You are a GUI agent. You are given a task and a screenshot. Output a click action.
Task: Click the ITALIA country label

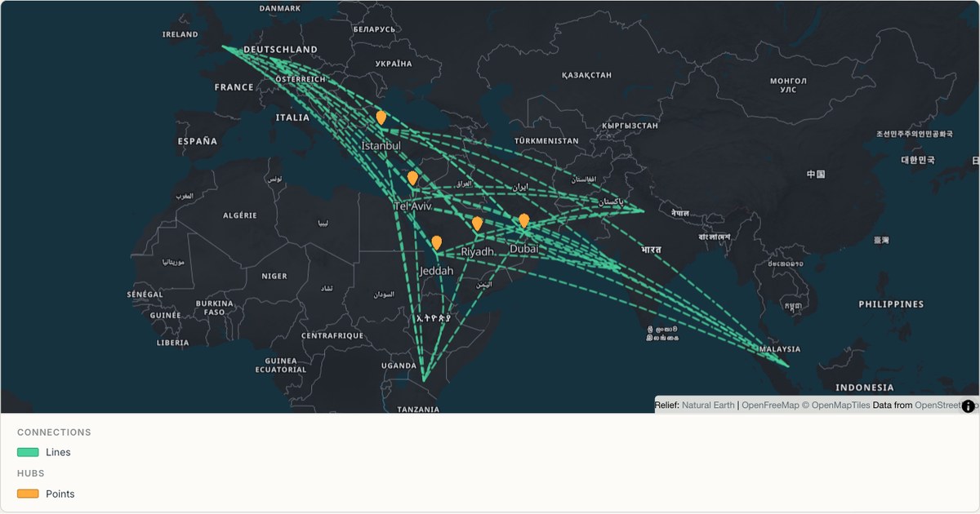coord(292,117)
